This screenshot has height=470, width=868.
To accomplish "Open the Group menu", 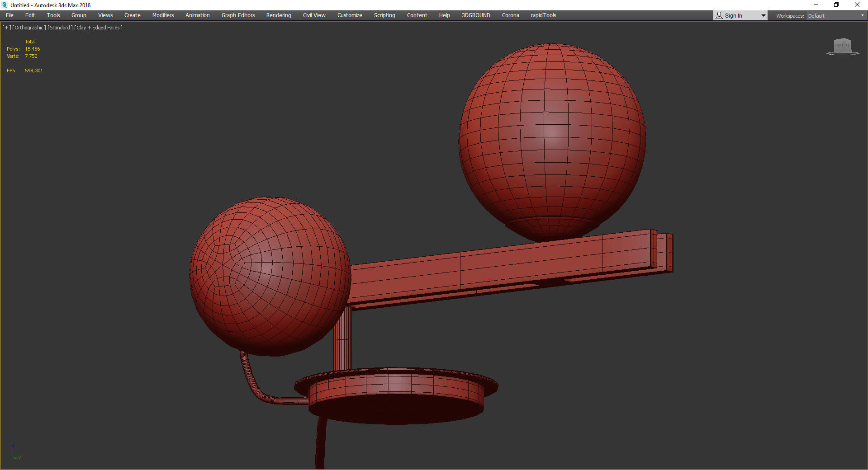I will pos(79,15).
